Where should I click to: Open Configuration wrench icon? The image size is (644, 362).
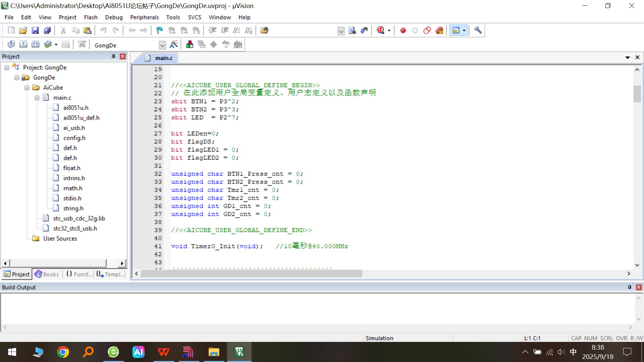click(478, 31)
